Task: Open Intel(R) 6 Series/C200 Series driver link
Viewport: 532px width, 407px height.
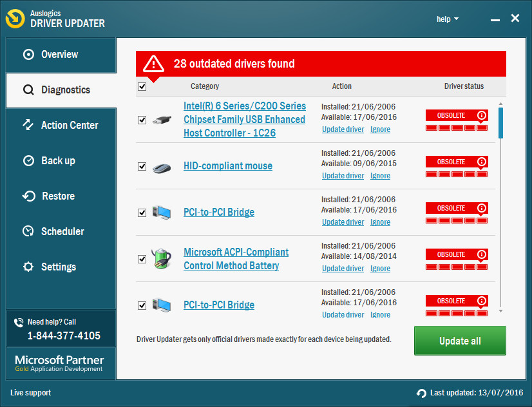Action: pos(245,119)
